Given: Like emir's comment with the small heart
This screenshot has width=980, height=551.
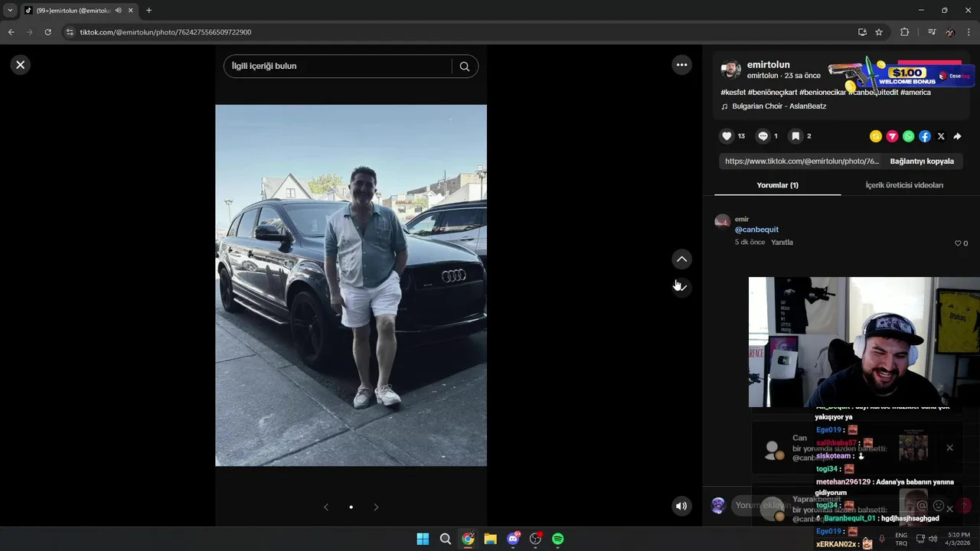Looking at the screenshot, I should click(957, 243).
